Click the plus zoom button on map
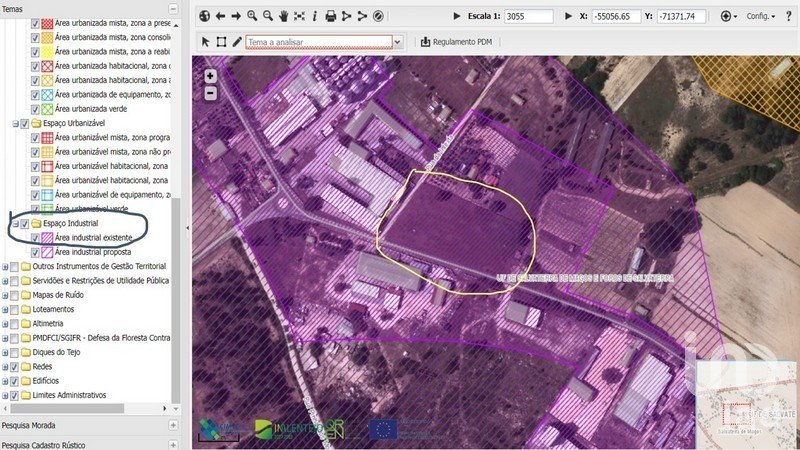Screen dimensions: 800x450 (211, 76)
